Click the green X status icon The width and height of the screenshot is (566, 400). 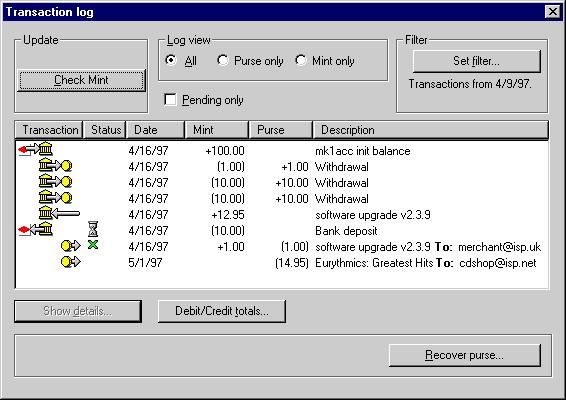93,245
